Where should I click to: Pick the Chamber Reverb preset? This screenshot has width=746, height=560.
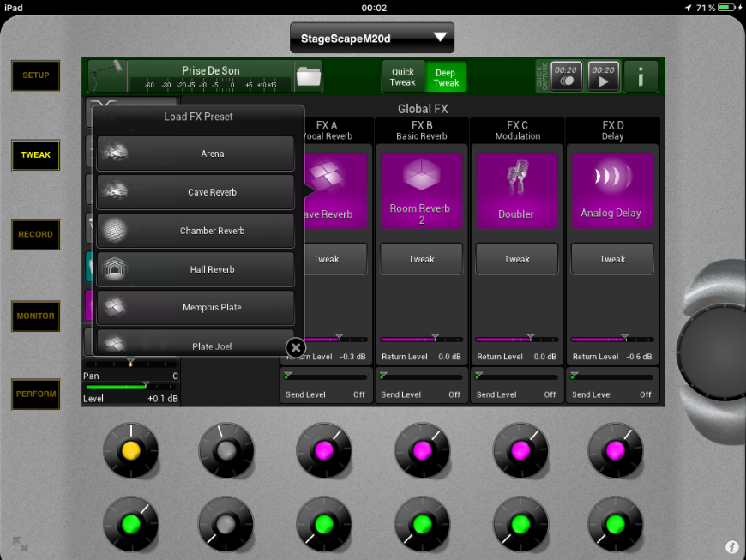(196, 231)
